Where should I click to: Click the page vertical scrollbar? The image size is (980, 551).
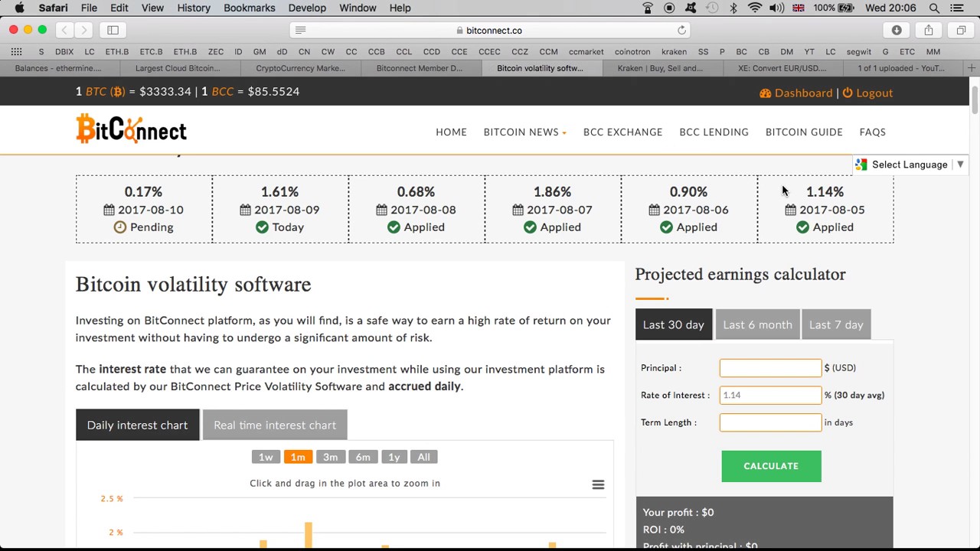(975, 99)
